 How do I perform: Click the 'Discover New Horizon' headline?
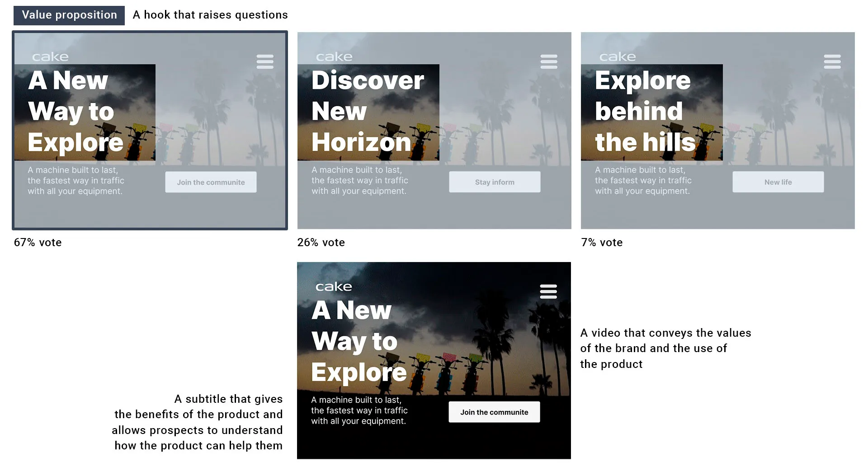pyautogui.click(x=368, y=111)
